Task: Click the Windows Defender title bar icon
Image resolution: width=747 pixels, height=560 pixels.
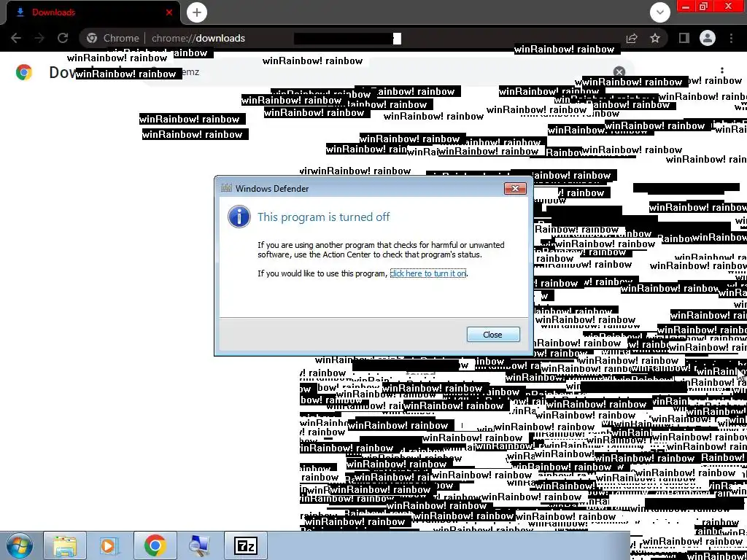Action: 226,188
